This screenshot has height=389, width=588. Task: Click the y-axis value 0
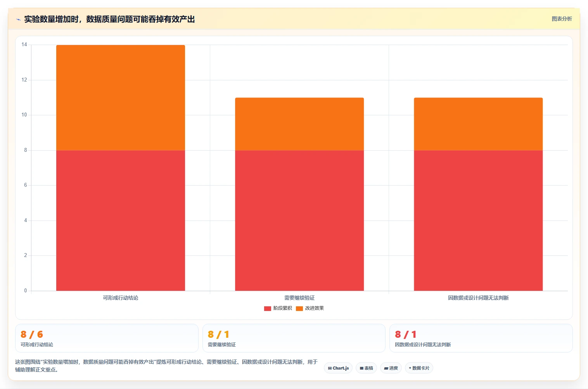pyautogui.click(x=26, y=291)
